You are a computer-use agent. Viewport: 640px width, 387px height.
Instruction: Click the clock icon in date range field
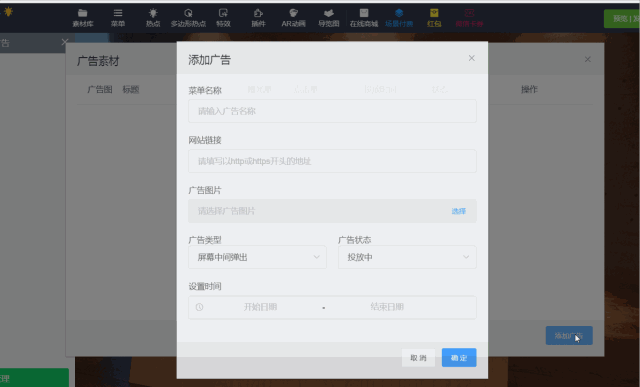coord(199,307)
